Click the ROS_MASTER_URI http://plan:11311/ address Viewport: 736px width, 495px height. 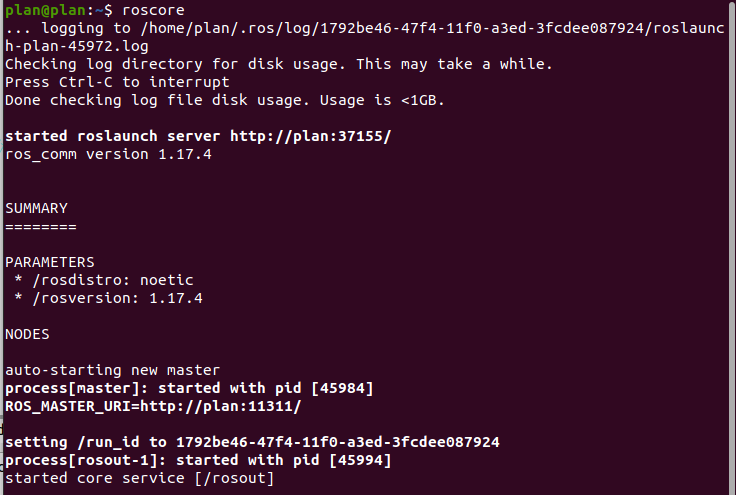pos(221,406)
